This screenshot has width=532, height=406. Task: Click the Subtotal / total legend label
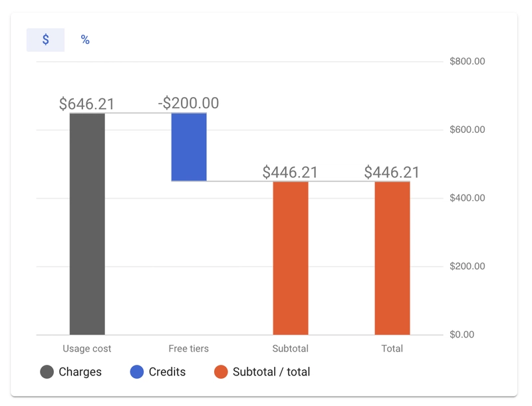coord(271,372)
